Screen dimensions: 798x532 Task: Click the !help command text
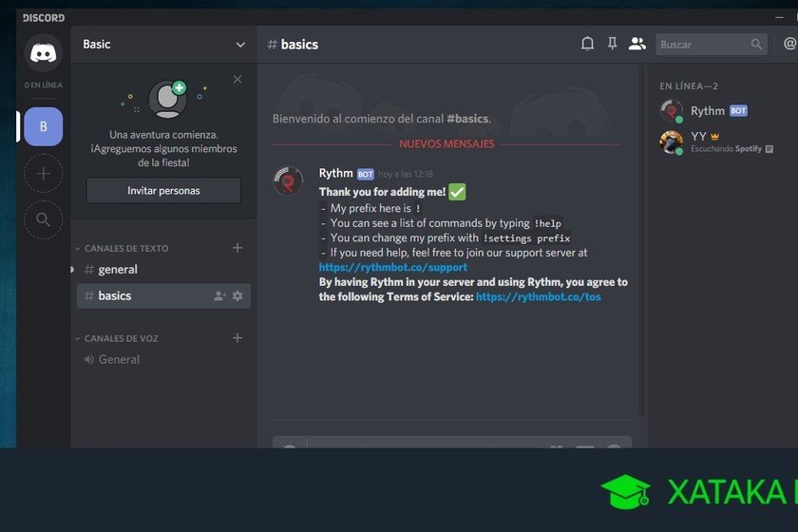coord(547,223)
